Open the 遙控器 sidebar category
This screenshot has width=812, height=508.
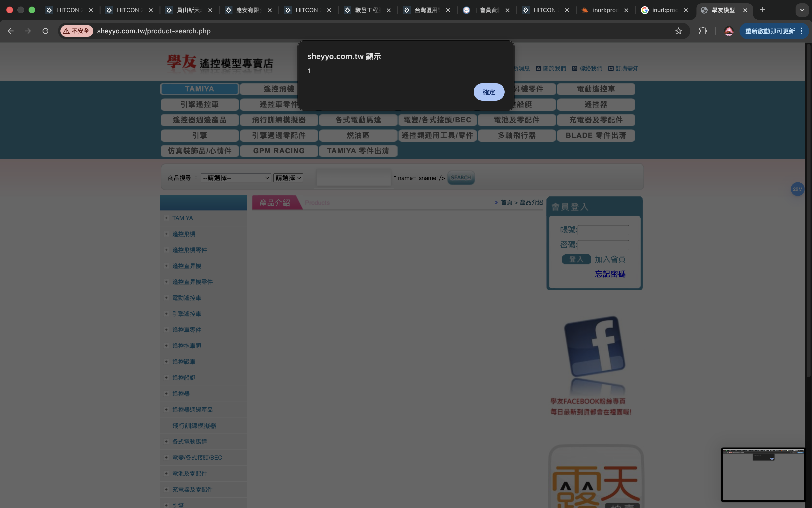pyautogui.click(x=181, y=393)
